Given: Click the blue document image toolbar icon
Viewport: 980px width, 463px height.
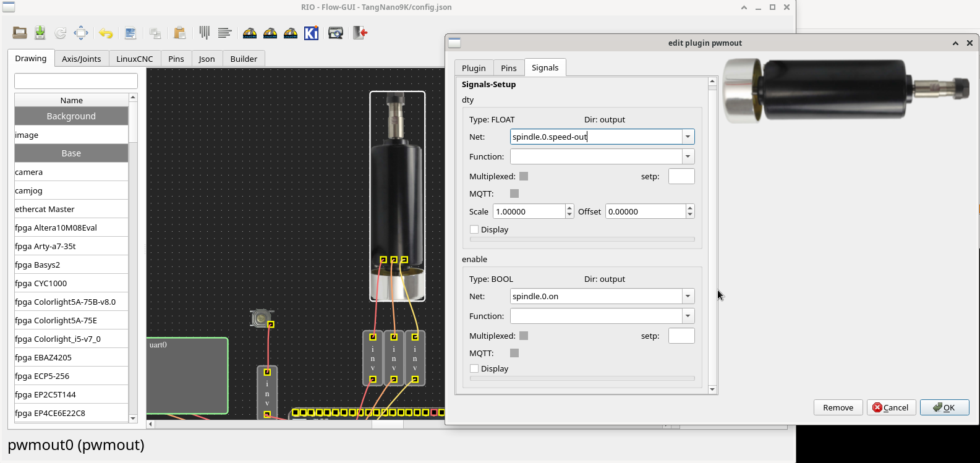Looking at the screenshot, I should [130, 33].
